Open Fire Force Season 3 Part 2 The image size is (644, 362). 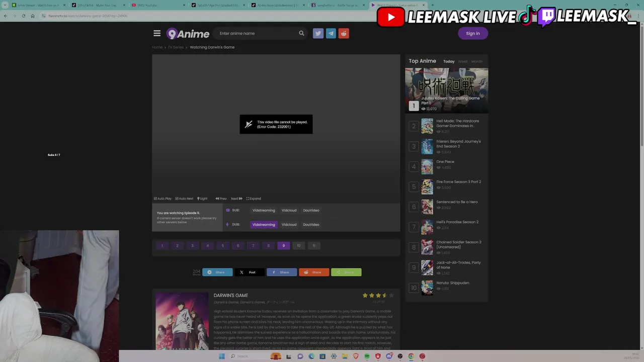click(458, 182)
